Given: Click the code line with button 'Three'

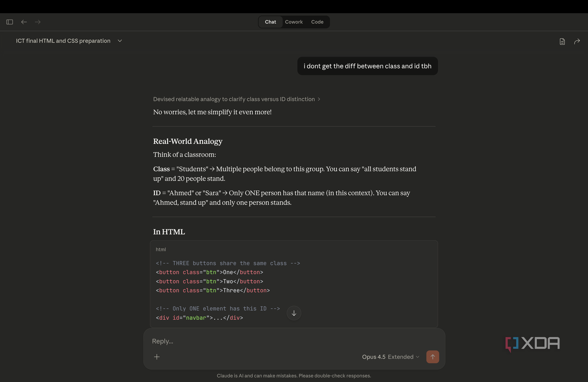Looking at the screenshot, I should [x=213, y=291].
